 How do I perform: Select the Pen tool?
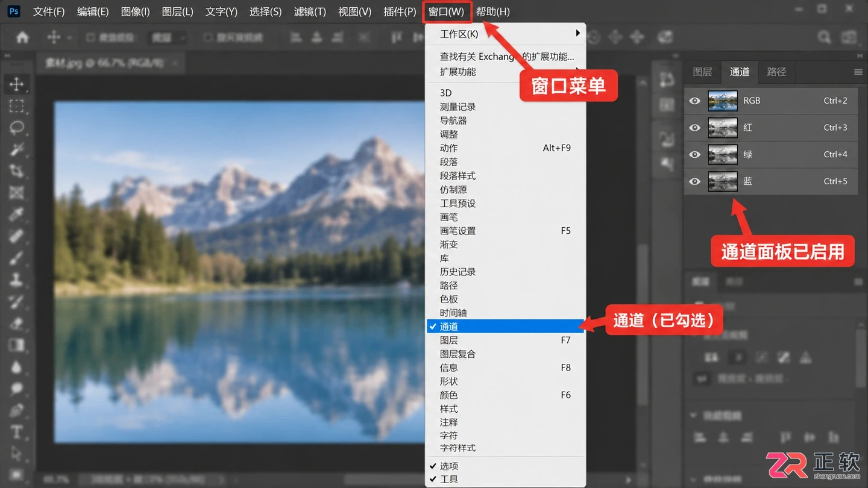click(x=16, y=410)
